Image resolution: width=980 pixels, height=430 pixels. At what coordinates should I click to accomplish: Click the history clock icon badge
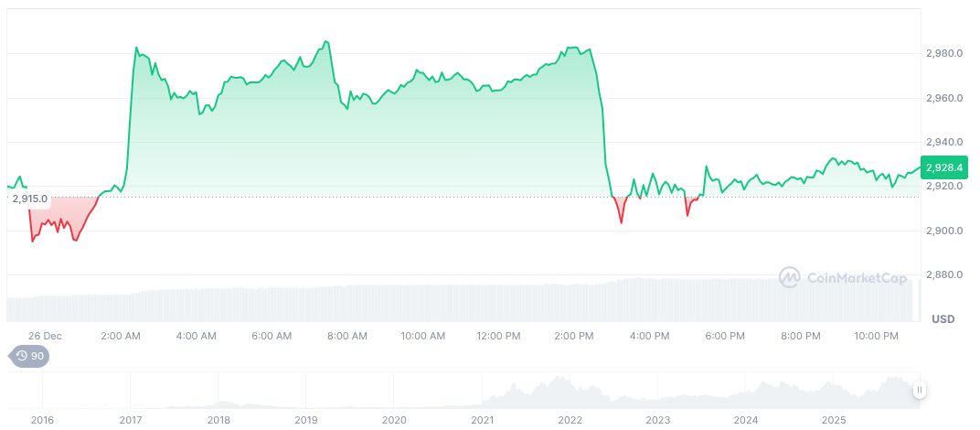click(28, 356)
